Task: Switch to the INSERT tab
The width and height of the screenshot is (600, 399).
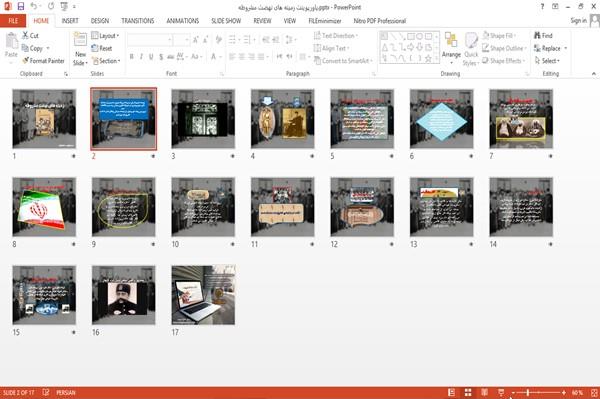Action: [x=70, y=21]
